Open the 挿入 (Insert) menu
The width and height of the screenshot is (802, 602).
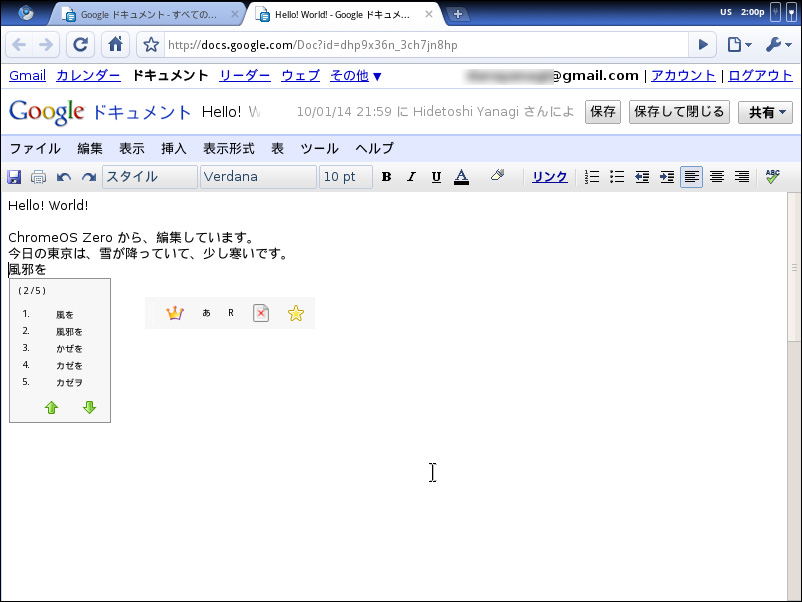[x=173, y=148]
